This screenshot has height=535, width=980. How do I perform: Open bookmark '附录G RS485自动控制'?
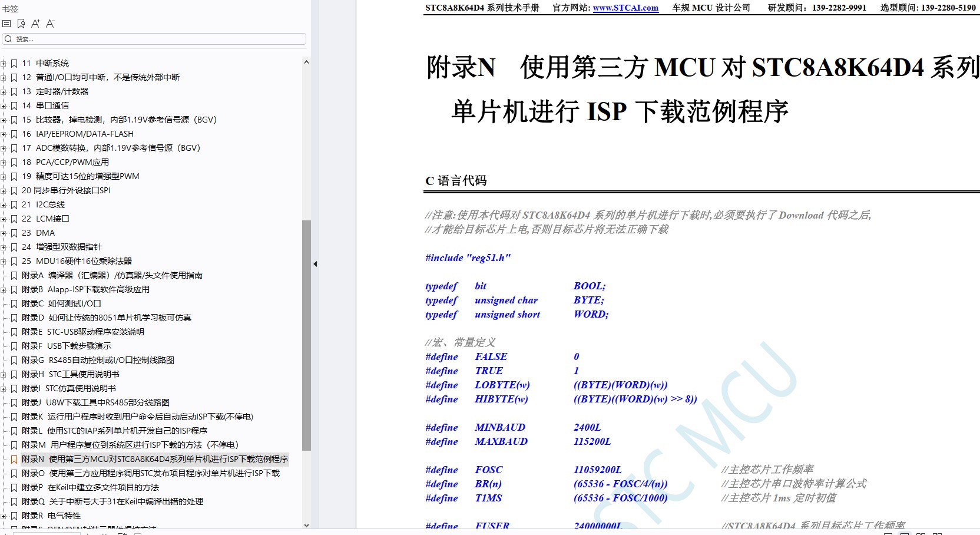pyautogui.click(x=98, y=360)
